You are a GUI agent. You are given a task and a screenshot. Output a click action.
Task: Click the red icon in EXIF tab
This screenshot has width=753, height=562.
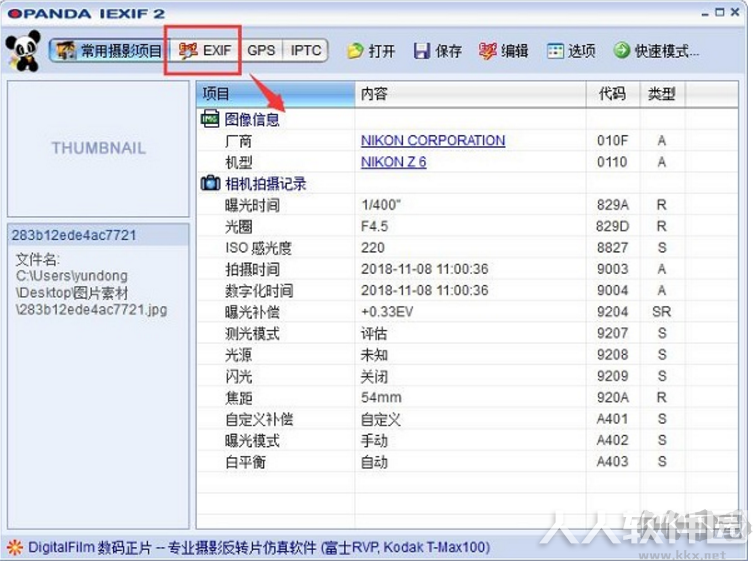point(188,50)
